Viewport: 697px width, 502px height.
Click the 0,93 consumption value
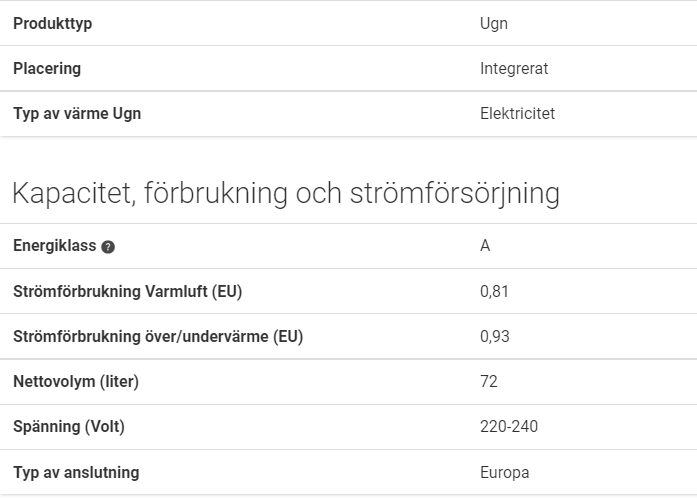495,337
